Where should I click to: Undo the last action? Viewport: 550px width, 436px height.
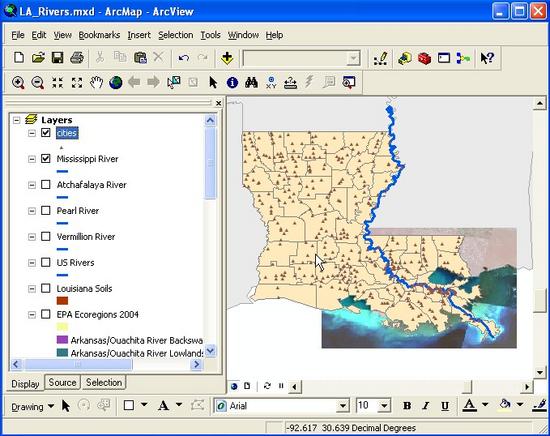[183, 58]
